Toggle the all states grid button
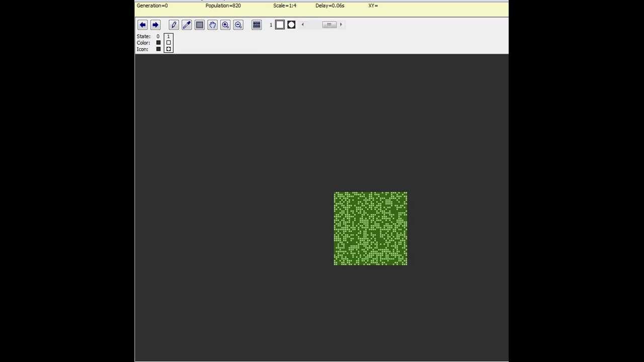This screenshot has width=644, height=362. click(257, 25)
